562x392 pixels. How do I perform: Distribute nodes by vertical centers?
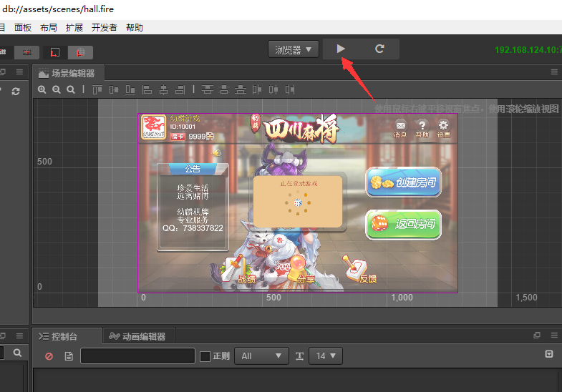tap(224, 89)
